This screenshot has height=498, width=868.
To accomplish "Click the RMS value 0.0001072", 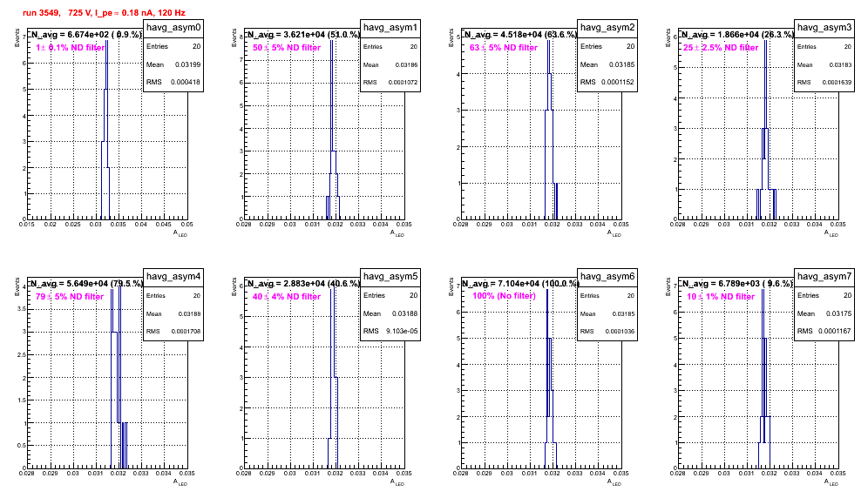I will pyautogui.click(x=403, y=83).
